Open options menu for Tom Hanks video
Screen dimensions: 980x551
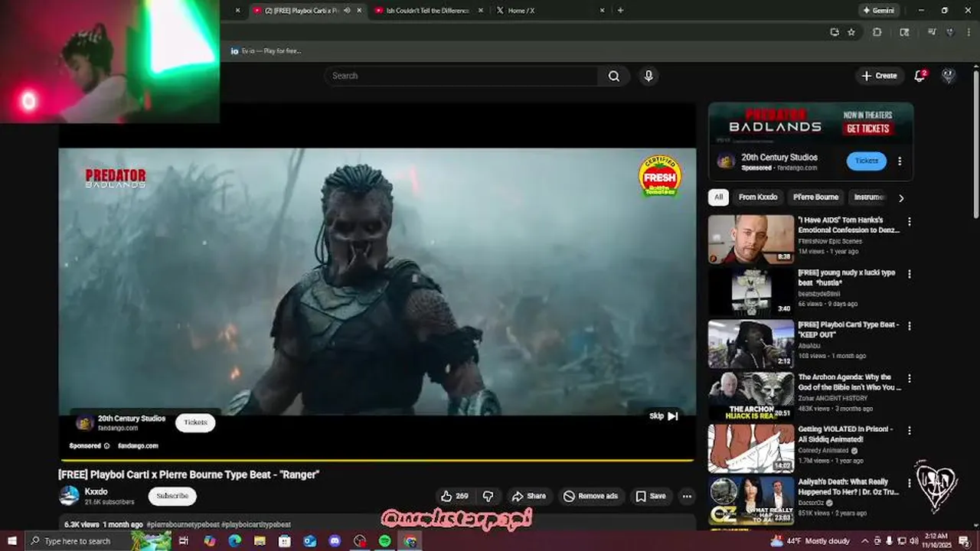point(910,221)
